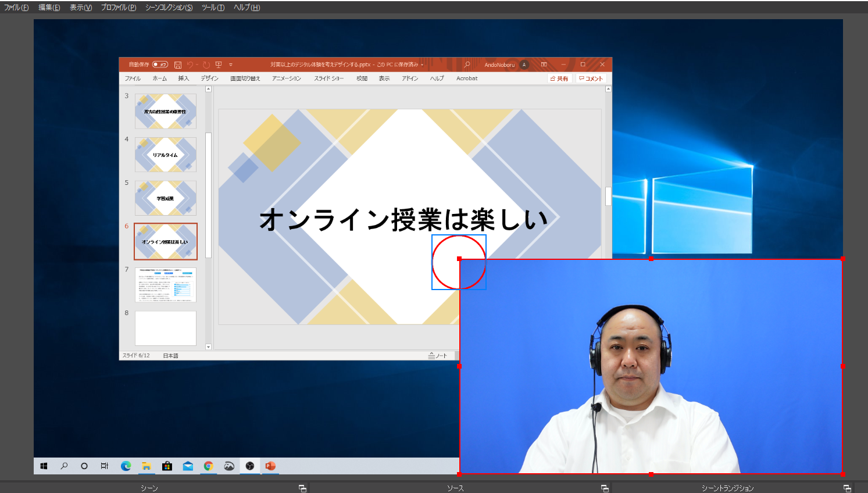Undock the ソース panel using its float icon
868x493 pixels.
605,488
